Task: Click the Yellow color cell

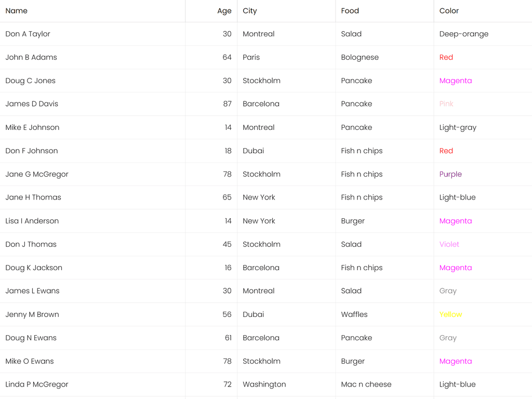Action: click(x=451, y=315)
